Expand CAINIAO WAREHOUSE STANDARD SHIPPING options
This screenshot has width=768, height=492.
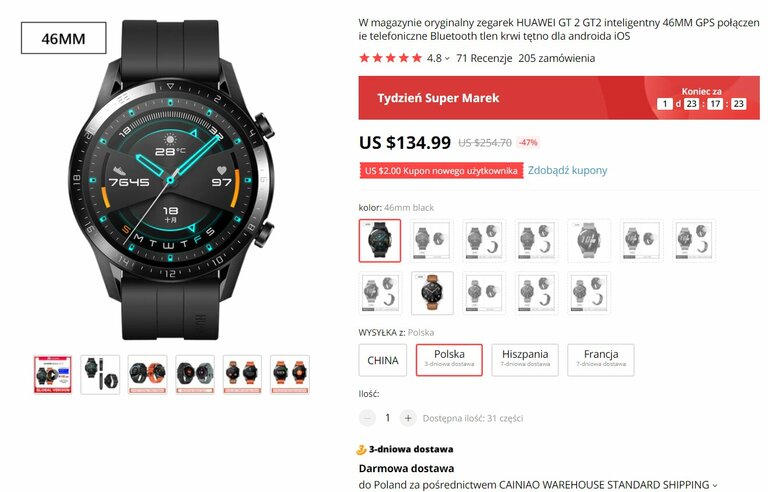(715, 485)
